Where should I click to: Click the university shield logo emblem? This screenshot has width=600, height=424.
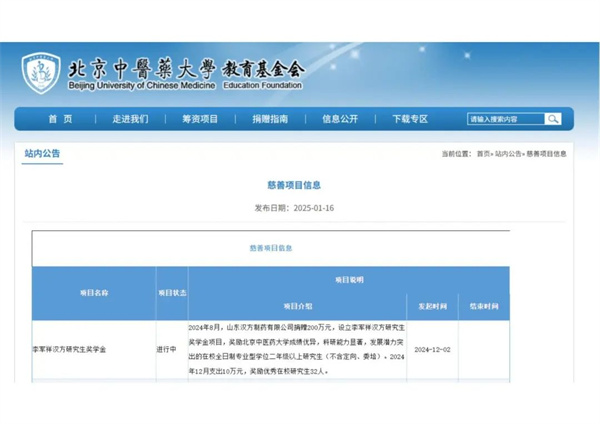[x=41, y=73]
